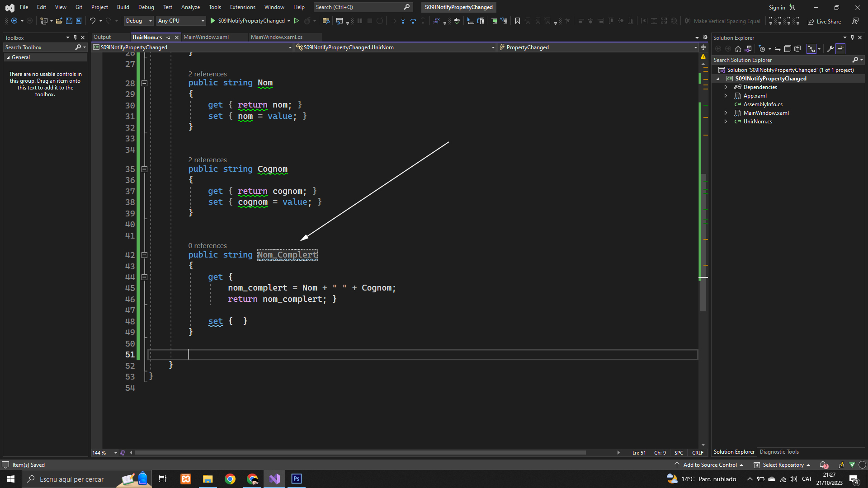Open the Debug configuration dropdown
The image size is (868, 488).
pos(139,21)
